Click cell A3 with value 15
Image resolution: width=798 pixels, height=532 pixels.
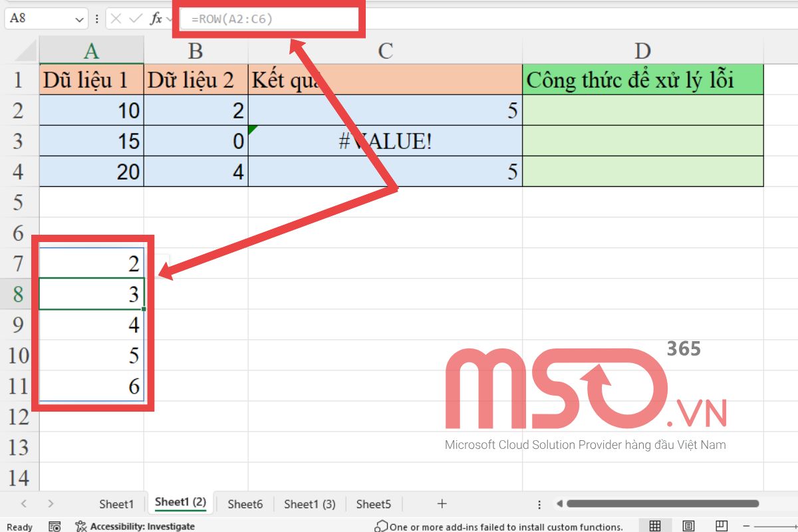(x=92, y=140)
